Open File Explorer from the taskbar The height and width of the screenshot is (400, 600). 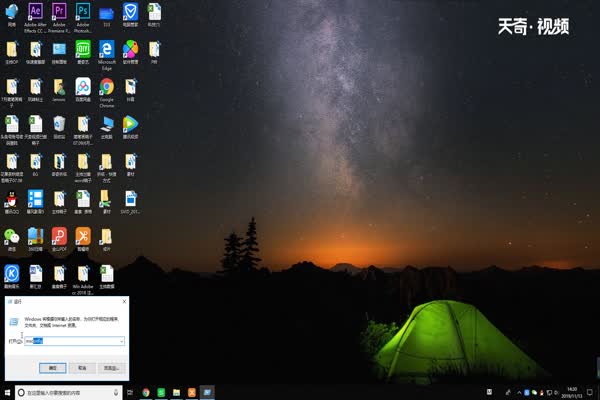[x=176, y=392]
